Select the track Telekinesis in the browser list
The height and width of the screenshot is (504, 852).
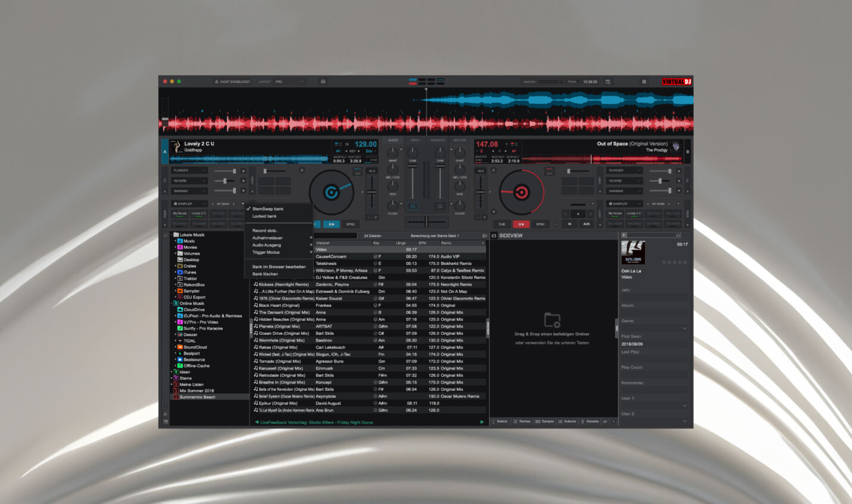click(328, 263)
